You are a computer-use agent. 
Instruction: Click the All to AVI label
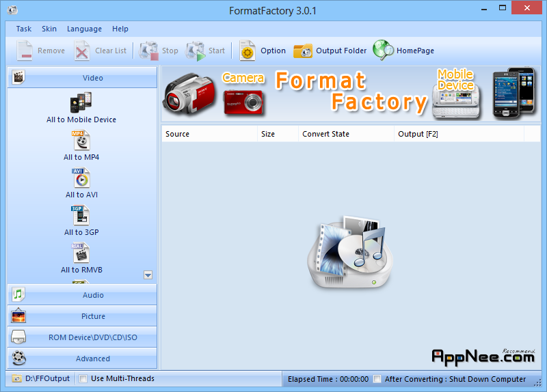click(81, 195)
